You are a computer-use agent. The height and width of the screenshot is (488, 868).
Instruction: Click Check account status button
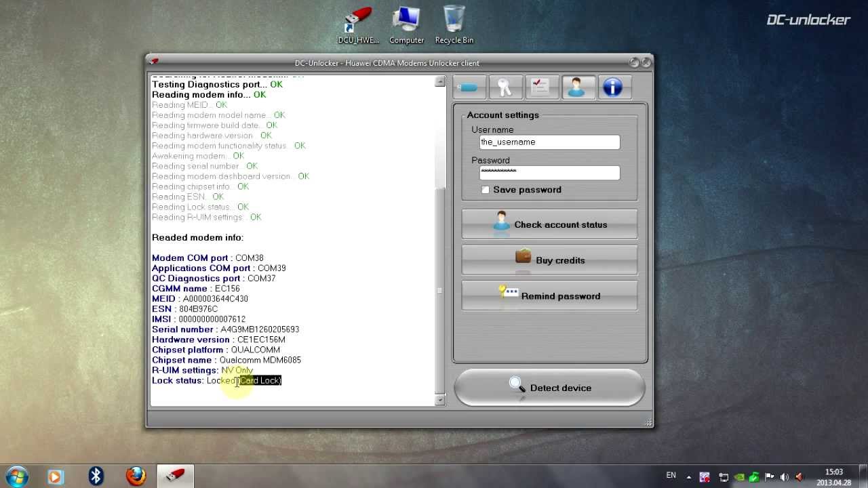click(x=549, y=224)
